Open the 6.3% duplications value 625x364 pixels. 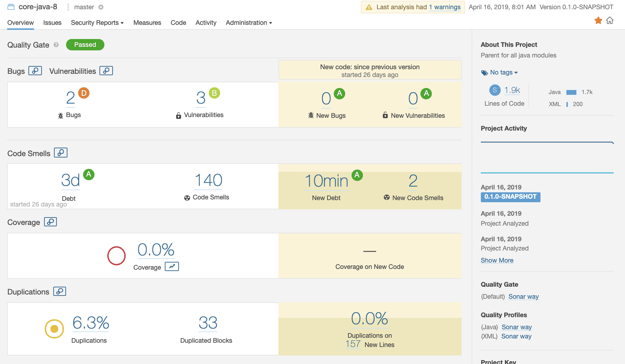[x=91, y=323]
